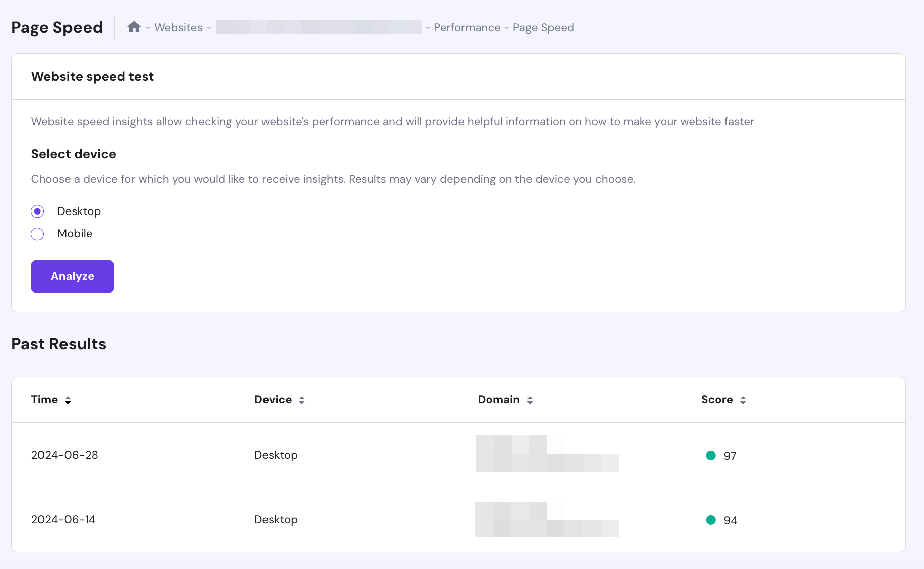The image size is (924, 569).
Task: Click the Score column sort arrows
Action: tap(743, 400)
